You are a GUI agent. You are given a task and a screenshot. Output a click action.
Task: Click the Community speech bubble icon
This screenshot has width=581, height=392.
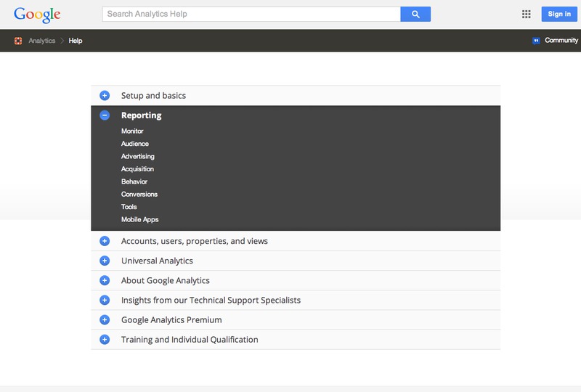[536, 41]
